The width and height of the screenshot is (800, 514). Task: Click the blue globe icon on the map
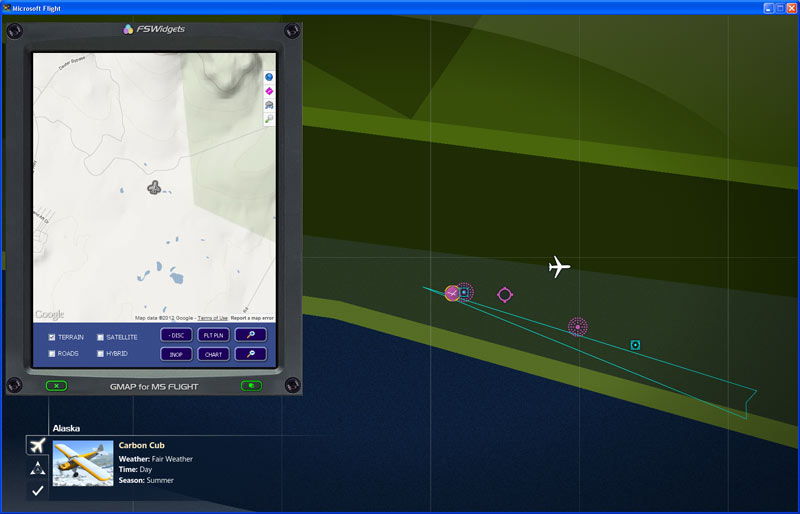click(269, 77)
